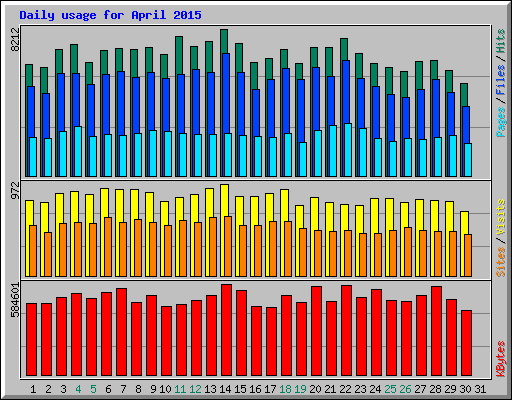
Task: Click the red KBytes bar for day 28
Action: click(x=436, y=331)
